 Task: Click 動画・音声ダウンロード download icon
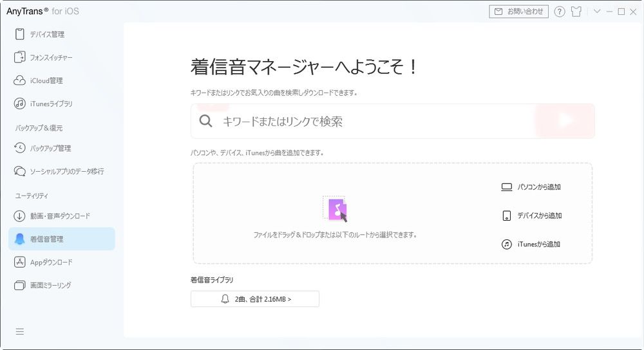(x=19, y=216)
